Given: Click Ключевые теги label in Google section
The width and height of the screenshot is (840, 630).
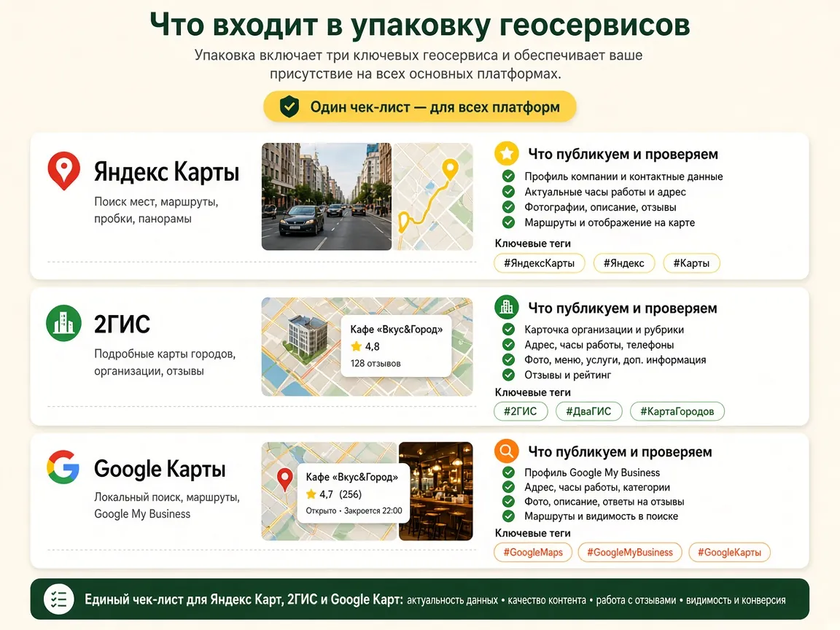Looking at the screenshot, I should (532, 533).
